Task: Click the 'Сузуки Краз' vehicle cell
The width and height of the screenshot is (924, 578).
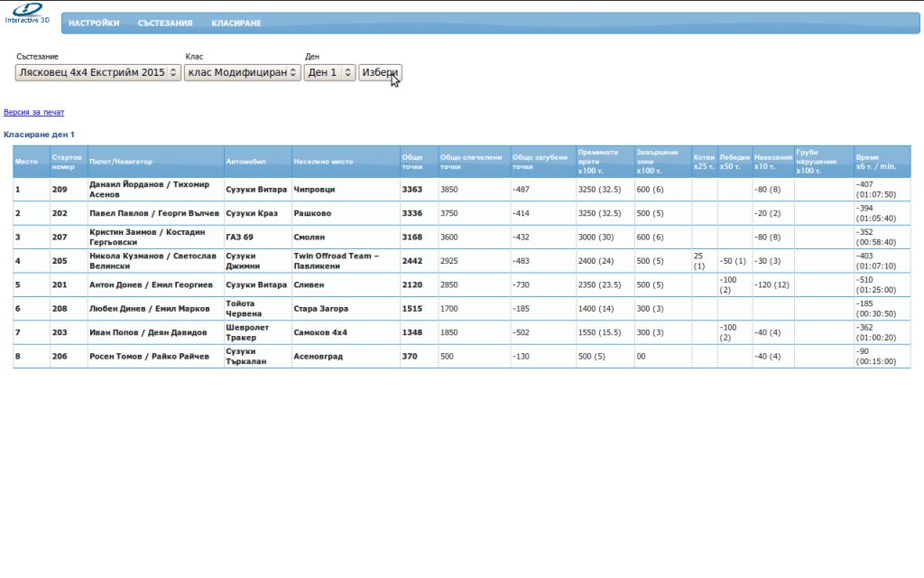Action: [x=257, y=213]
